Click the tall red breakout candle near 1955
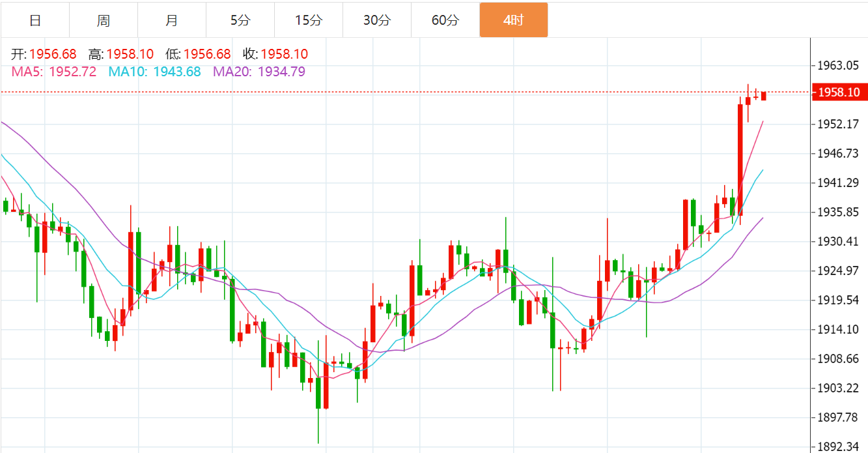This screenshot has width=868, height=453. 740,160
